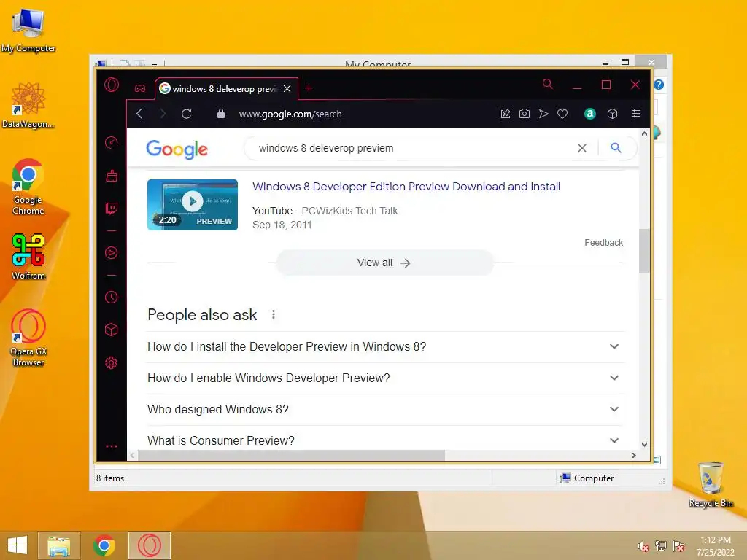Image resolution: width=747 pixels, height=560 pixels.
Task: Click the Google logo
Action: (177, 149)
